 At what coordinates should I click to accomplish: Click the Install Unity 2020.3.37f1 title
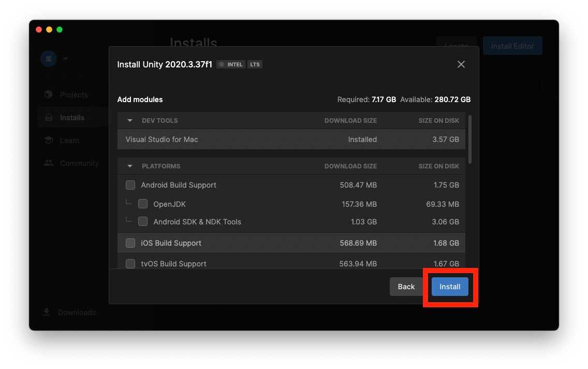[x=165, y=64]
